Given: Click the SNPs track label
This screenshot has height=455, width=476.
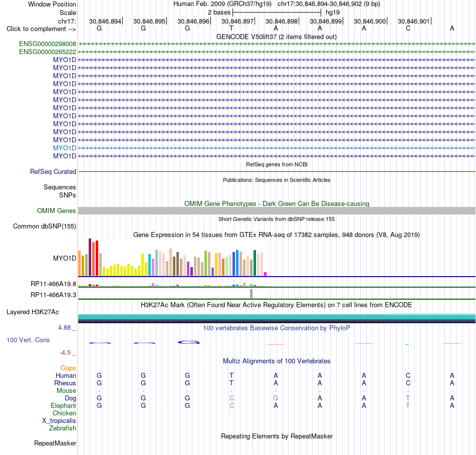Looking at the screenshot, I should coord(68,195).
